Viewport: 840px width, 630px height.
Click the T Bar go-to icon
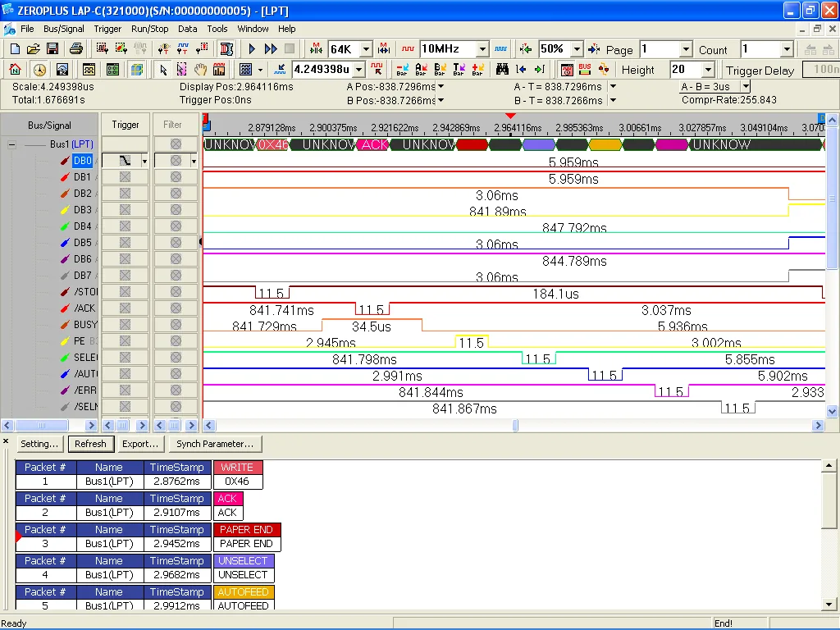click(459, 70)
